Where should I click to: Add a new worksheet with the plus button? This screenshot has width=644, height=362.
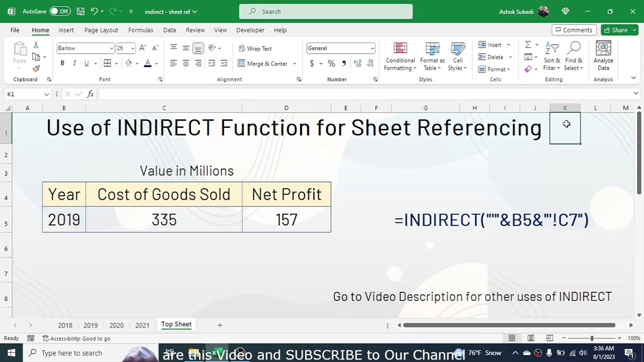pyautogui.click(x=220, y=325)
